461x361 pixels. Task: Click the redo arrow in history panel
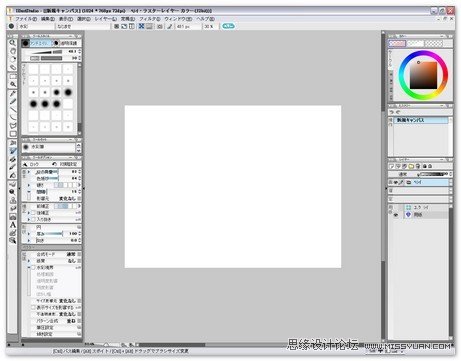[398, 112]
